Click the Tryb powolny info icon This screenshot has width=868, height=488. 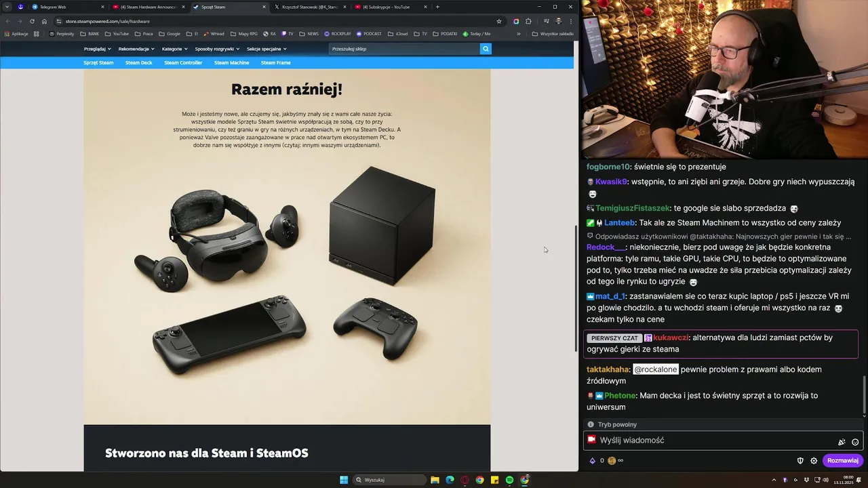591,424
